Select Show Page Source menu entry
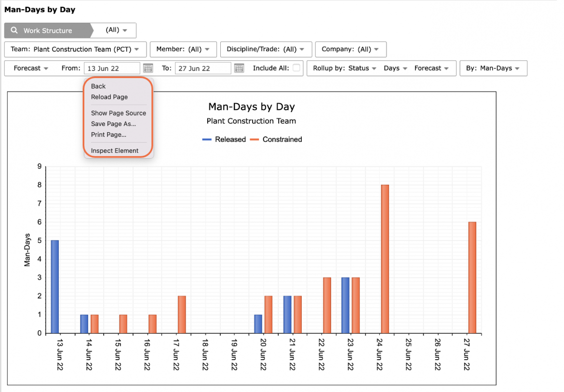Screen dimensions: 564x392 click(118, 113)
